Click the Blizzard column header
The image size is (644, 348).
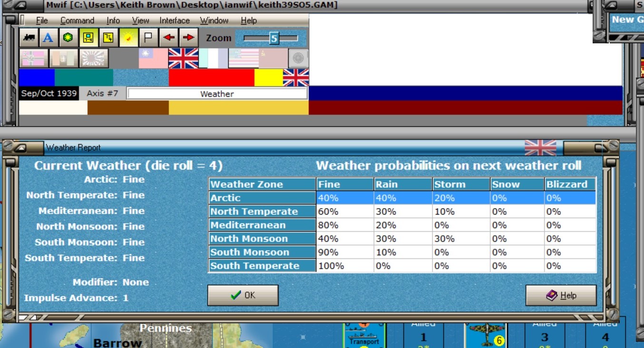coord(570,184)
